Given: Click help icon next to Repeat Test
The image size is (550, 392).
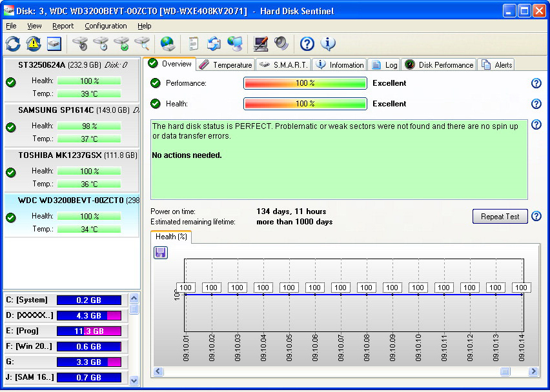Looking at the screenshot, I should coord(535,217).
